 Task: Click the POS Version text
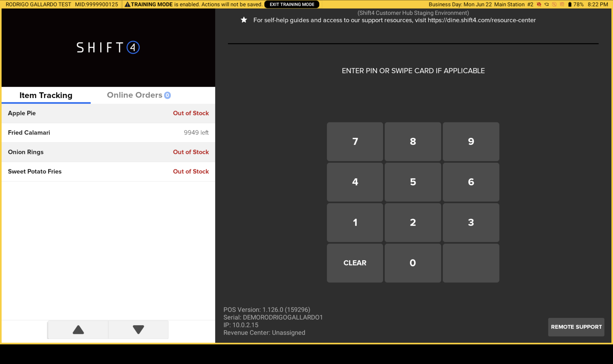click(267, 310)
